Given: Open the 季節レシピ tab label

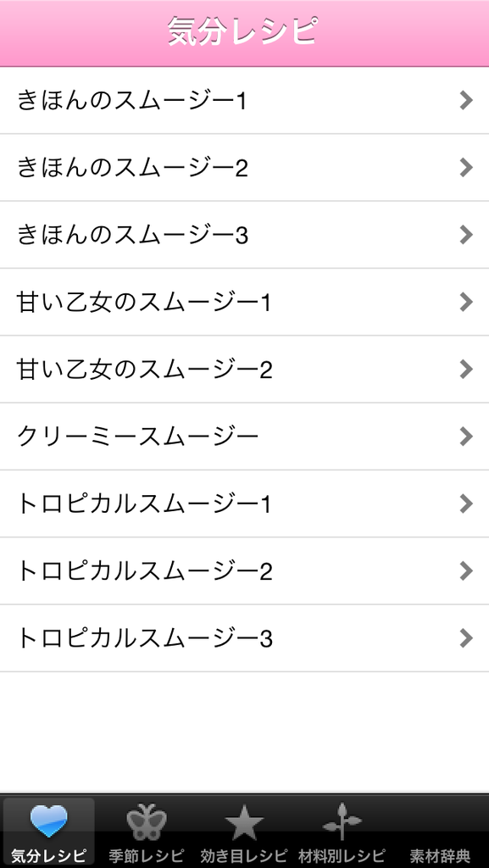Looking at the screenshot, I should click(x=147, y=855).
